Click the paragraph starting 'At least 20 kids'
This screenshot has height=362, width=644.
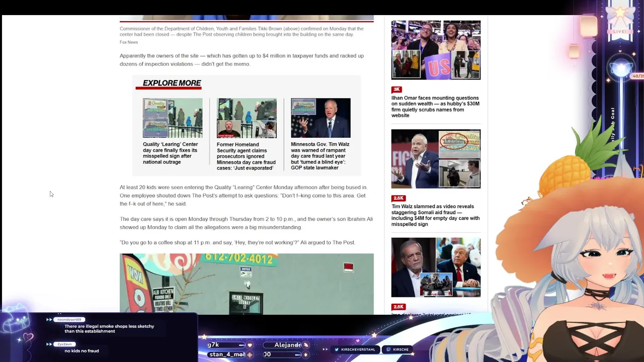244,196
